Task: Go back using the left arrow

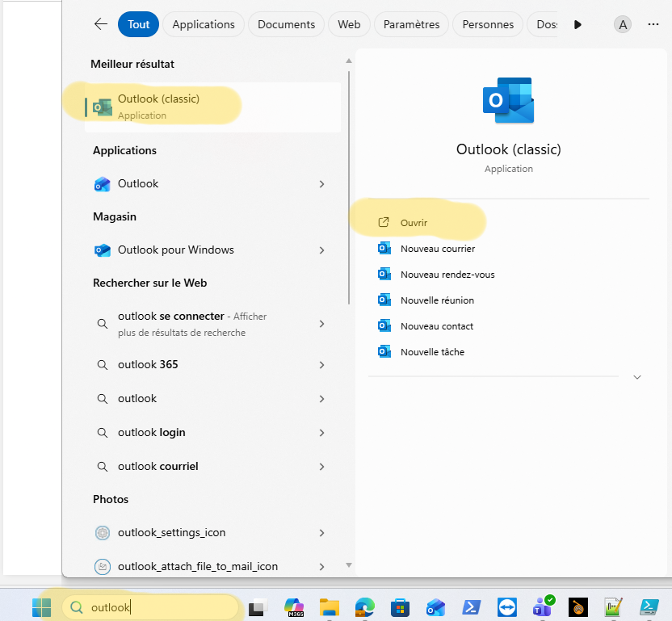Action: point(101,24)
